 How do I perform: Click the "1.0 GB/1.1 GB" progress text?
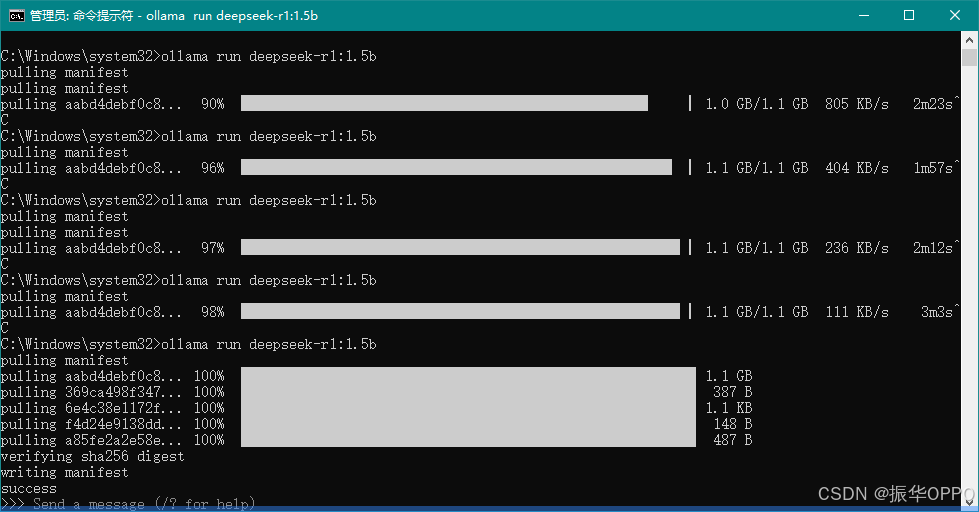(x=757, y=104)
